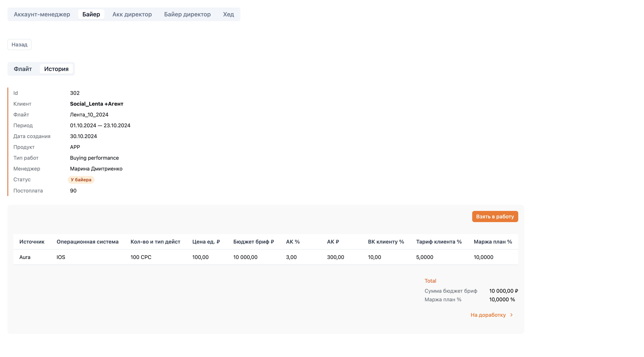Click the Назад button
The width and height of the screenshot is (644, 357).
(19, 45)
